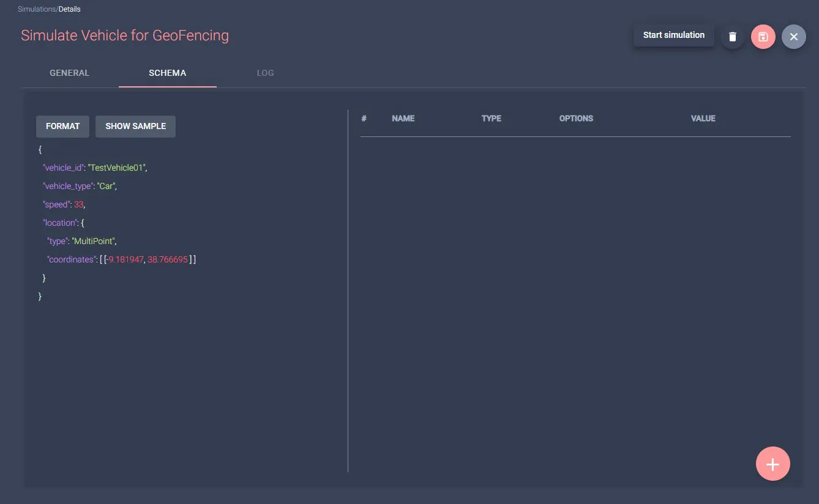Click the "MultiPoint" value
Image resolution: width=819 pixels, height=504 pixels.
(93, 241)
